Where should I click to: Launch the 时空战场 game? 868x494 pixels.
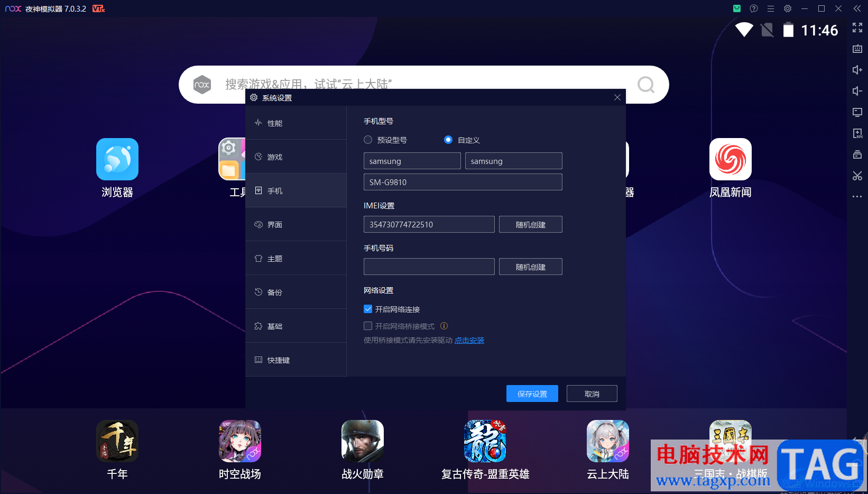click(x=240, y=441)
